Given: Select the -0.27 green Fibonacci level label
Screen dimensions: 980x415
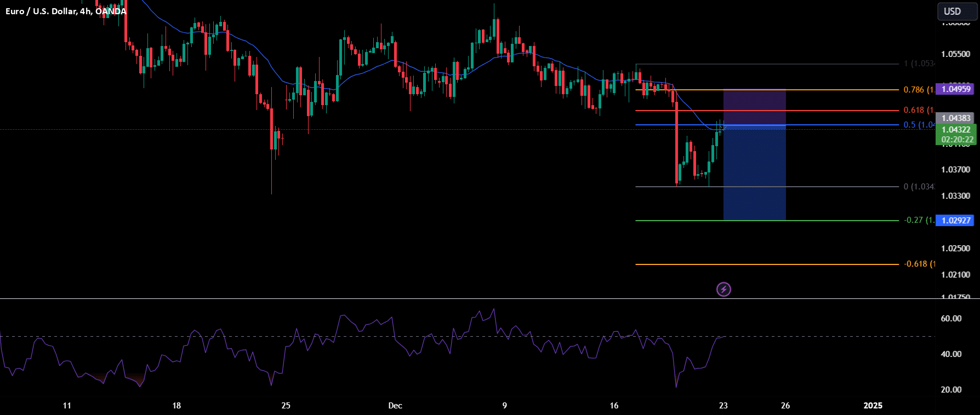Looking at the screenshot, I should 919,220.
